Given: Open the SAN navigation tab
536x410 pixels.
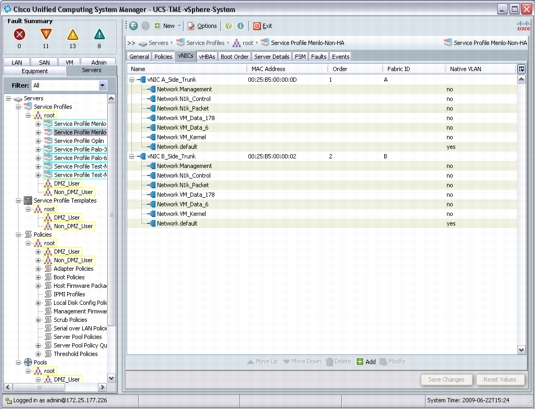Looking at the screenshot, I should coord(44,62).
